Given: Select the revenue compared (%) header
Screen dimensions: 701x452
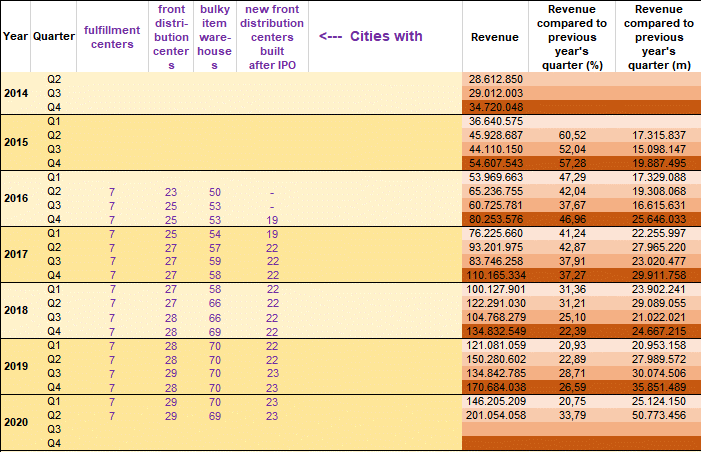Looking at the screenshot, I should [572, 37].
